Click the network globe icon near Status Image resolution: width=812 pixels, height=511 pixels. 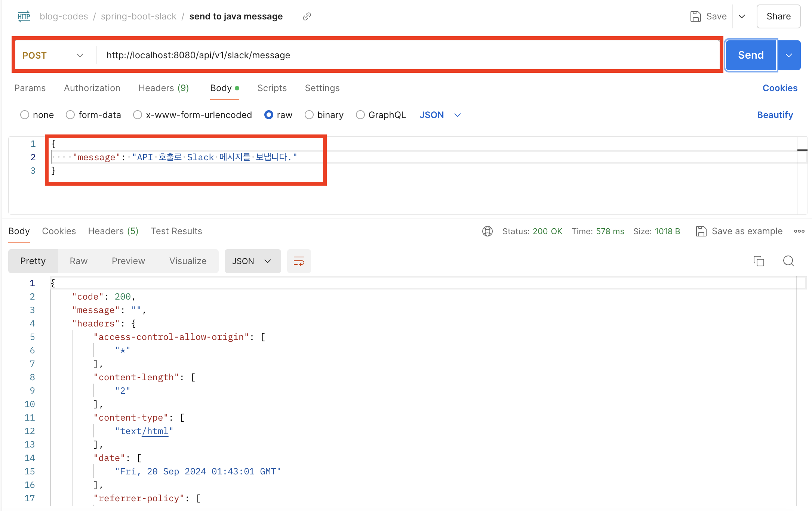tap(487, 231)
